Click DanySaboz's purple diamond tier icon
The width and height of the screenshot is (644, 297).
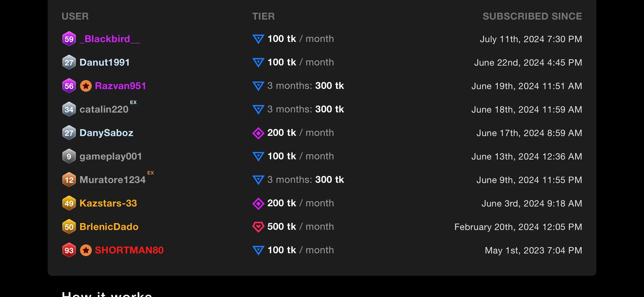pyautogui.click(x=258, y=133)
